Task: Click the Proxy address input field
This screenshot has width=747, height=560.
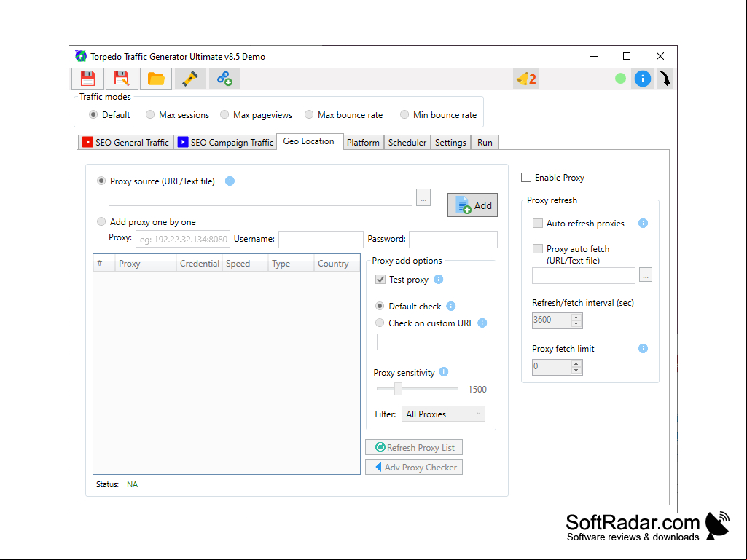Action: pos(183,239)
